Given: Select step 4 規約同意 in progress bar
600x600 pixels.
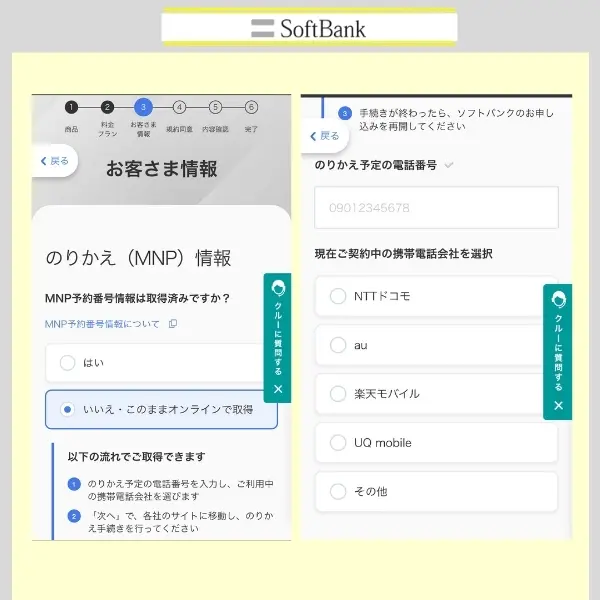Looking at the screenshot, I should click(179, 107).
